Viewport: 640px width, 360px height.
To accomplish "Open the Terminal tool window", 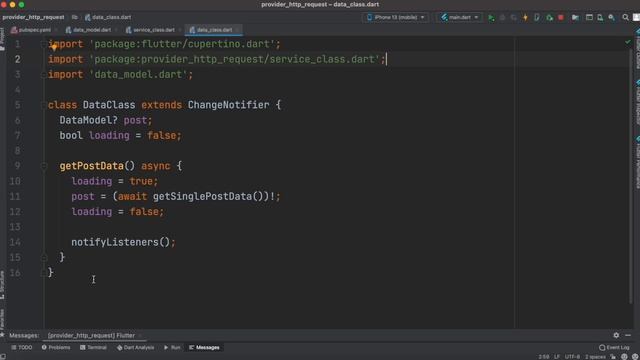I will point(93,347).
